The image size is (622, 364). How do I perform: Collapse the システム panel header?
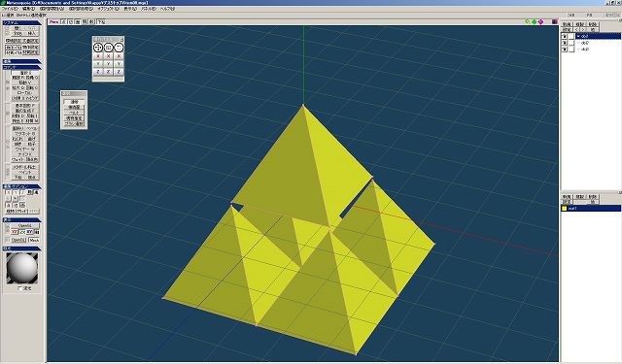point(21,23)
